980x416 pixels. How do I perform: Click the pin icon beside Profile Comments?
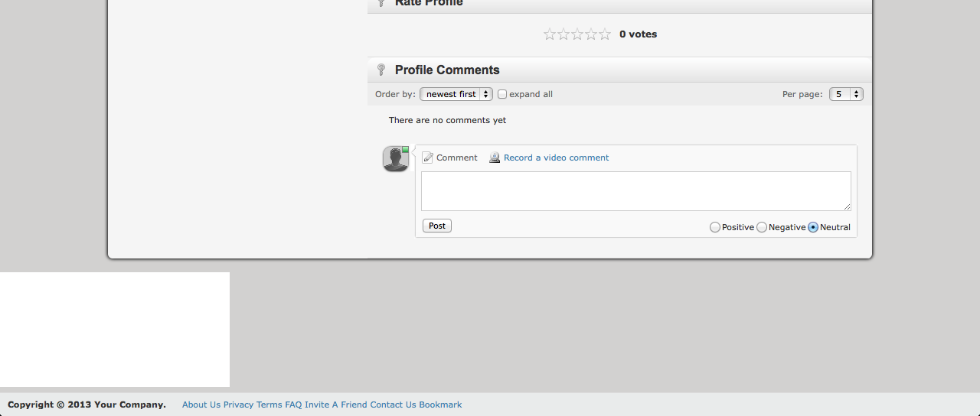point(381,70)
